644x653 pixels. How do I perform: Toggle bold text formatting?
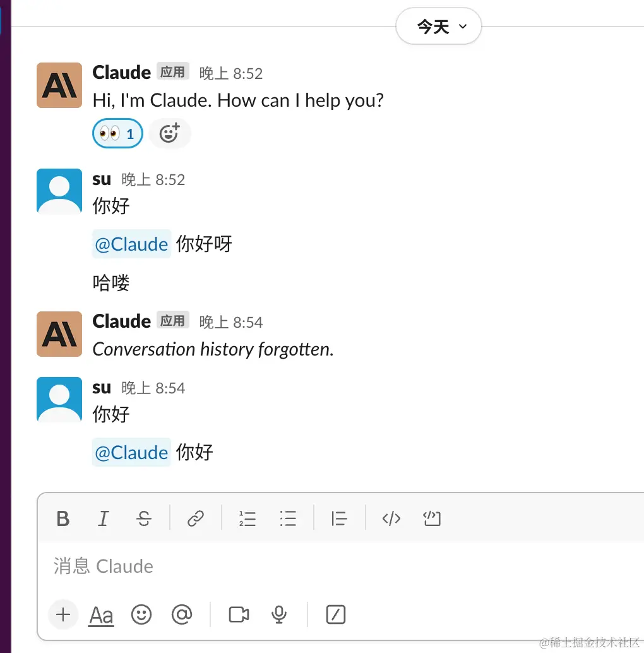tap(63, 518)
